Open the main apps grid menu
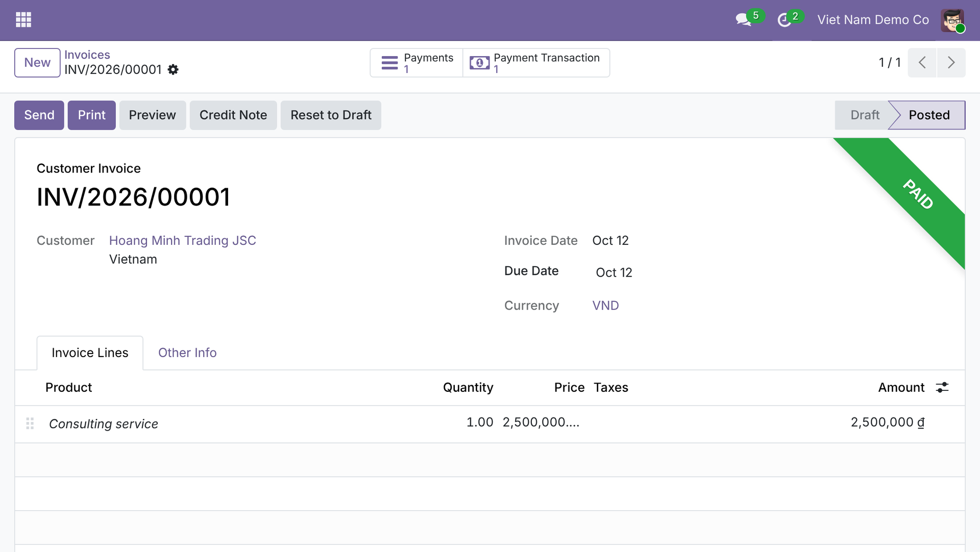Viewport: 980px width, 552px height. coord(23,20)
